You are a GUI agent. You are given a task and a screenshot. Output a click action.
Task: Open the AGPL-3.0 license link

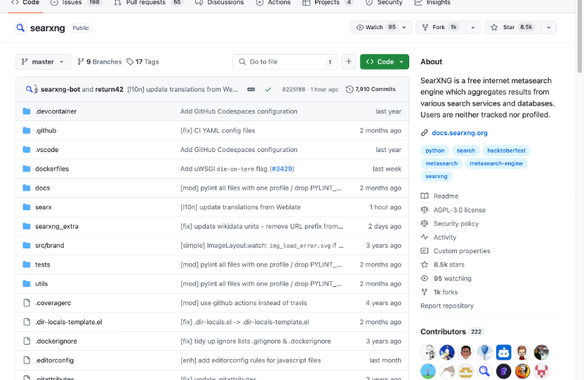pyautogui.click(x=453, y=210)
